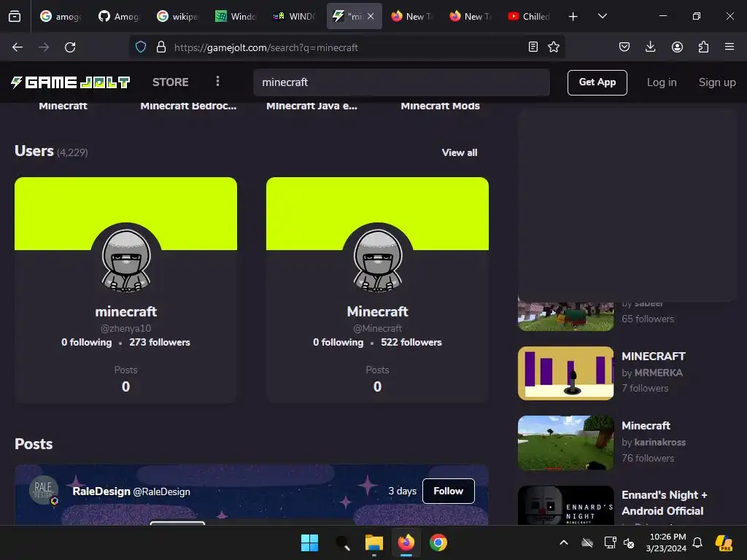Open the extensions puzzle icon
747x560 pixels.
pyautogui.click(x=703, y=47)
